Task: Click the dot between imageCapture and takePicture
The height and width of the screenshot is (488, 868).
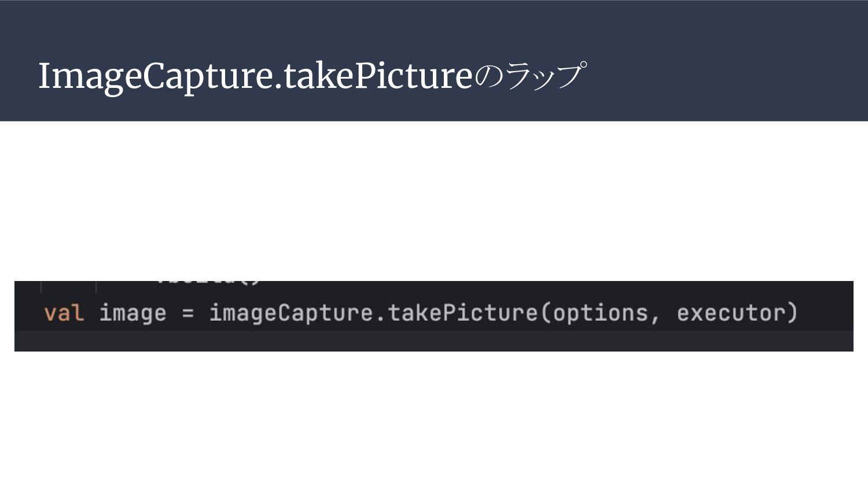Action: pyautogui.click(x=380, y=316)
